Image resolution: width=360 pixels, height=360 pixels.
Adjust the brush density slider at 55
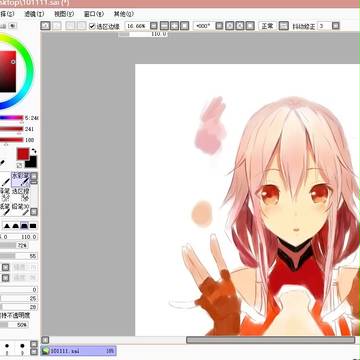pos(19,256)
